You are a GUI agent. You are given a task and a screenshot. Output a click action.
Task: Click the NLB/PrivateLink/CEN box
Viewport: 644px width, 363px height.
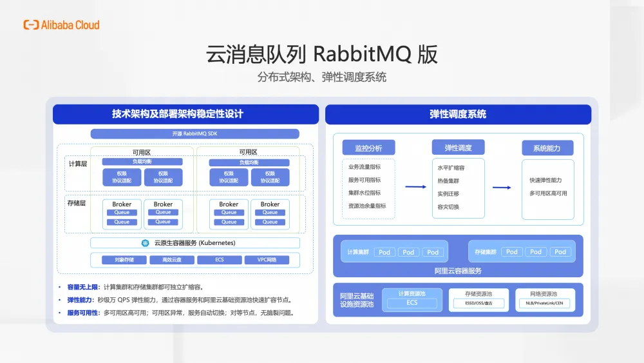click(545, 304)
